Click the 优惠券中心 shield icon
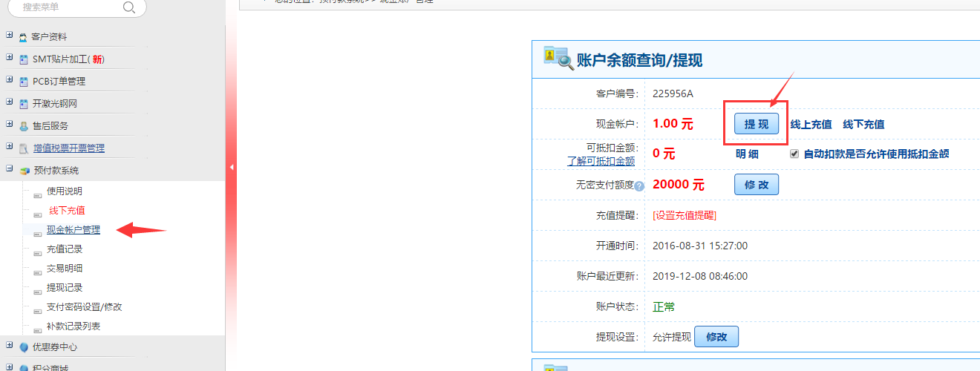 (24, 347)
